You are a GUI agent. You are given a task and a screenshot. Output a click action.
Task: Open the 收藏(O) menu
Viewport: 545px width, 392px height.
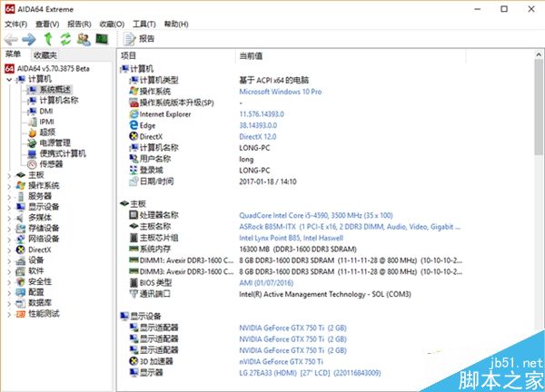[x=112, y=24]
